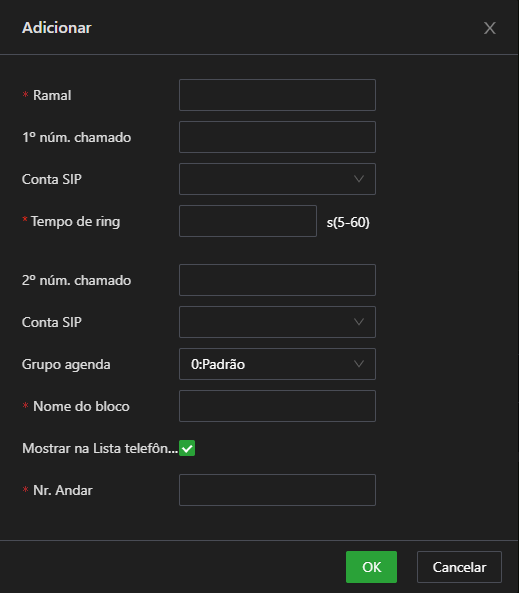Click the 1º núm. chamado text box
The width and height of the screenshot is (519, 593).
point(277,137)
